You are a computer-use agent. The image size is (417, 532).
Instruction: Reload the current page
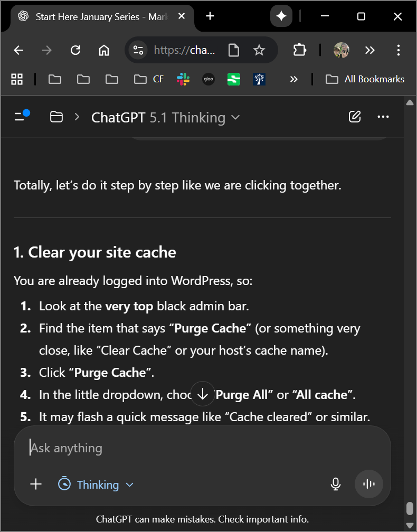point(75,50)
